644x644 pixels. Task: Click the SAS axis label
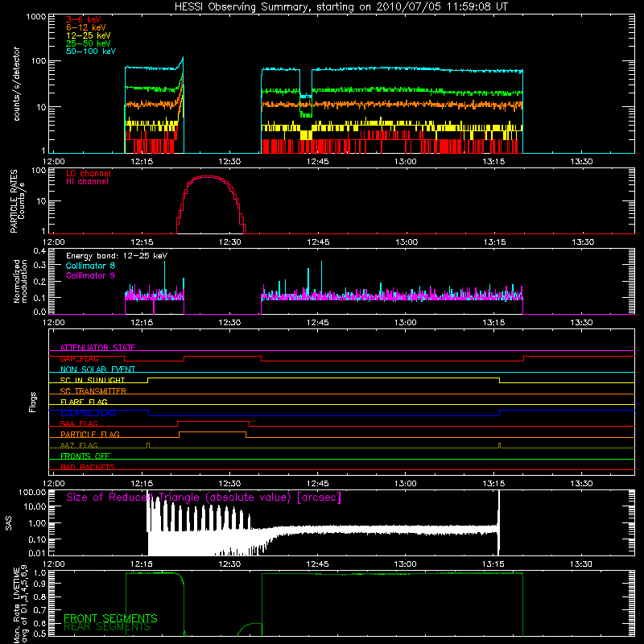(x=9, y=523)
